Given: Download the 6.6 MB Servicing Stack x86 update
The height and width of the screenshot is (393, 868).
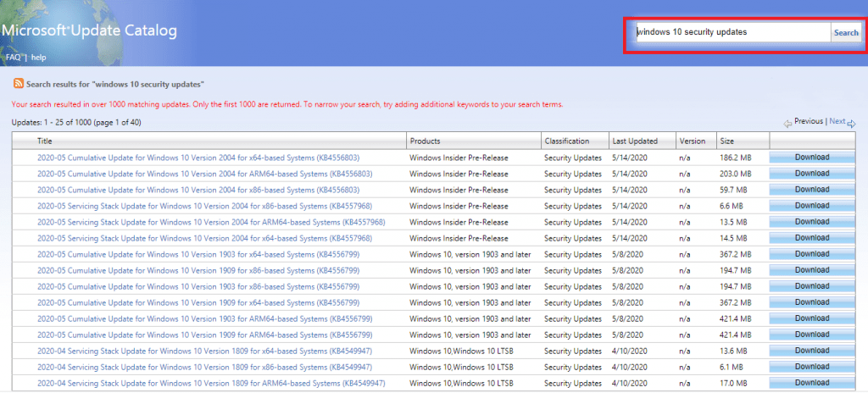Looking at the screenshot, I should tap(812, 205).
